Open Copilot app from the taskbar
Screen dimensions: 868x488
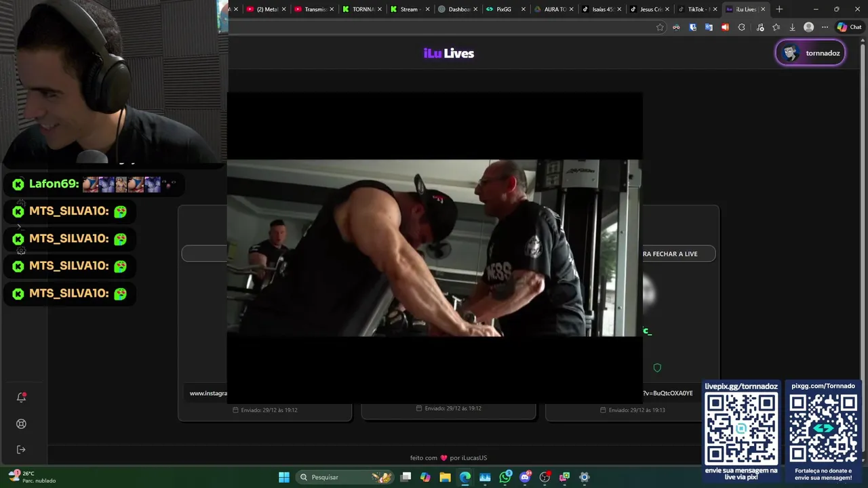point(425,477)
